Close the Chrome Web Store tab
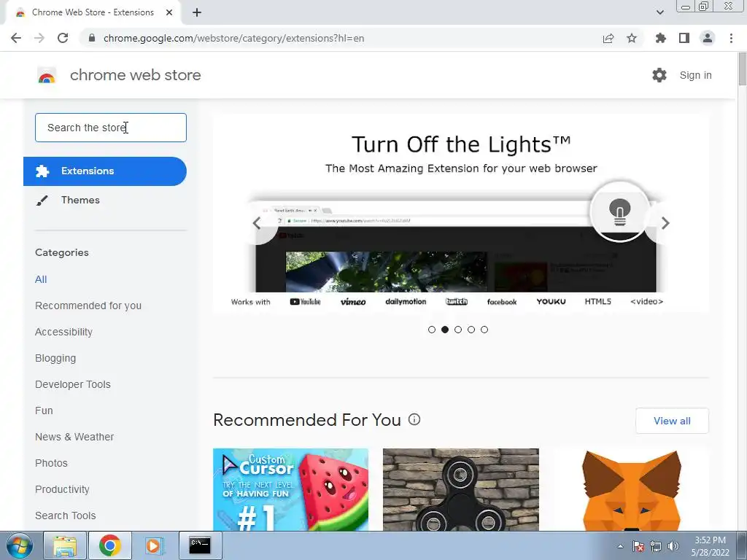 tap(169, 12)
